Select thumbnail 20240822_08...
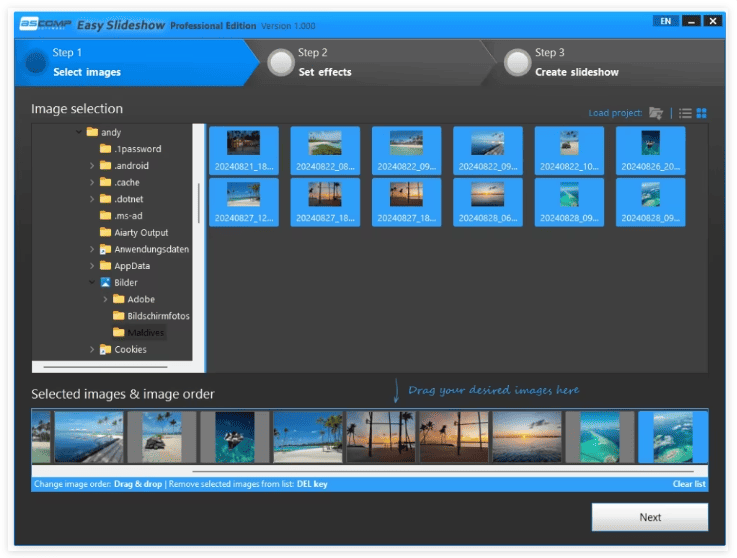Screen dimensions: 737x558 (x=325, y=151)
